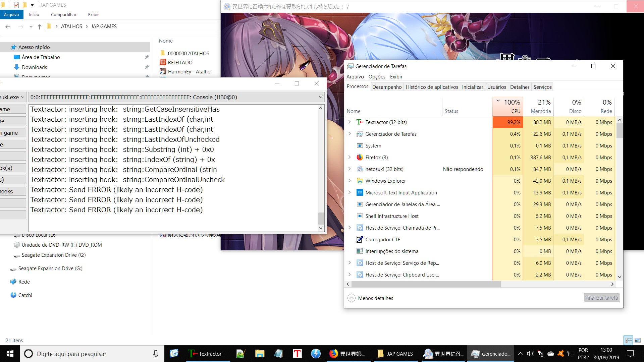Switch to the Desempenho tab
Image resolution: width=644 pixels, height=362 pixels.
pos(387,87)
